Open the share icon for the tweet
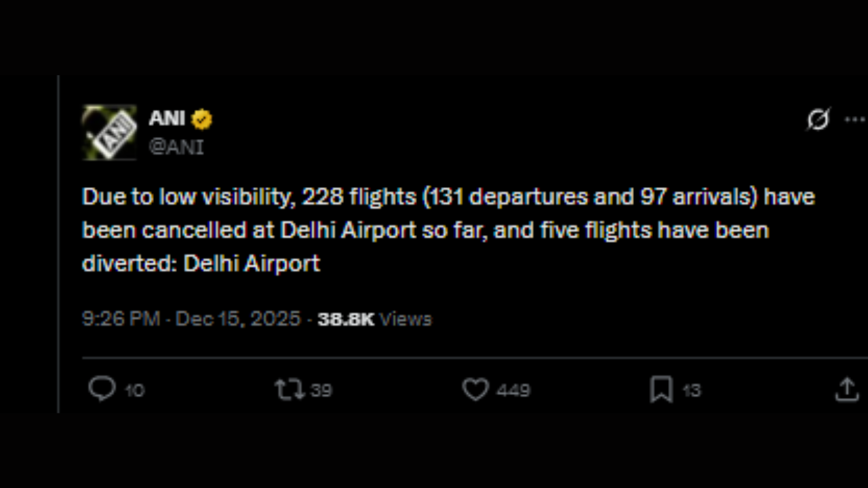The width and height of the screenshot is (868, 488). (x=846, y=390)
